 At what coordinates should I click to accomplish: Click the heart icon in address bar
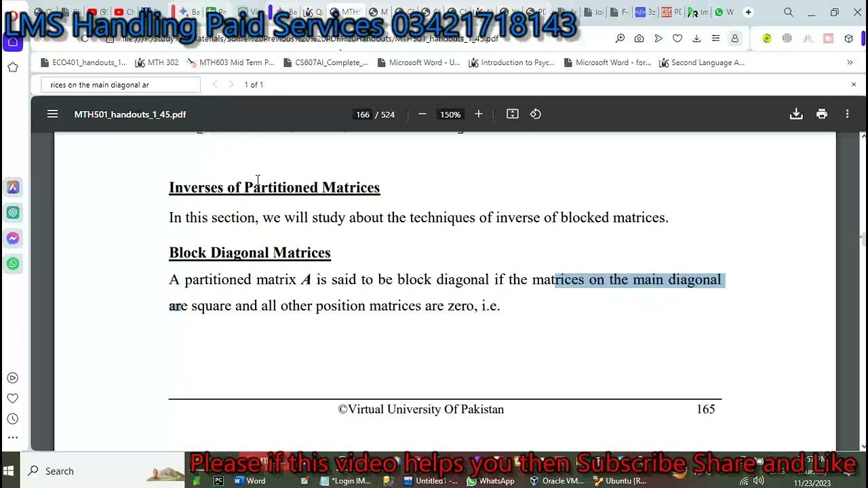click(677, 39)
